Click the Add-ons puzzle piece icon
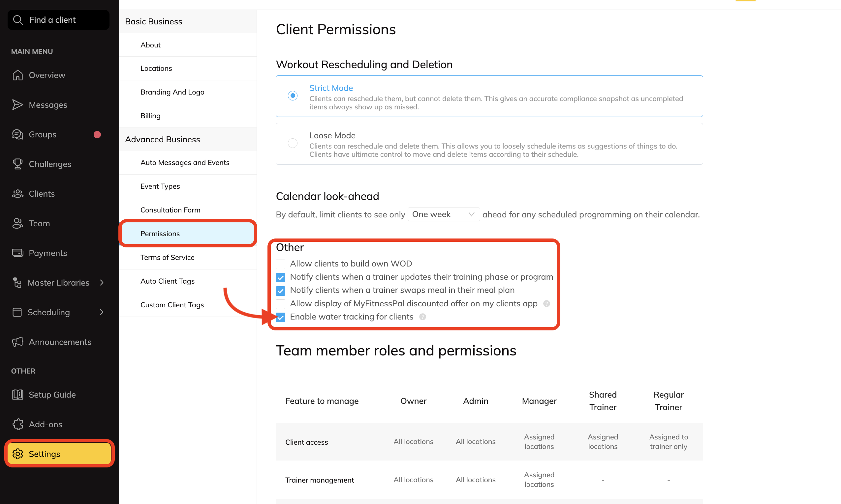Image resolution: width=841 pixels, height=504 pixels. point(18,424)
